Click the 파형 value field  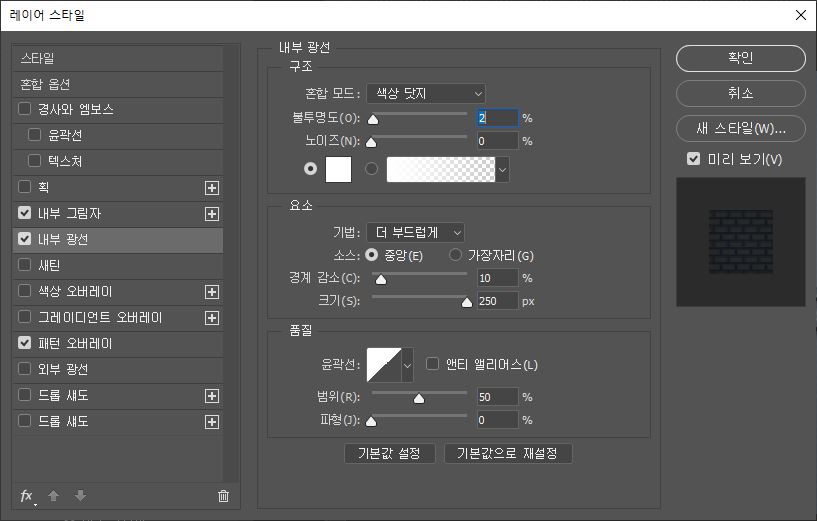[498, 420]
